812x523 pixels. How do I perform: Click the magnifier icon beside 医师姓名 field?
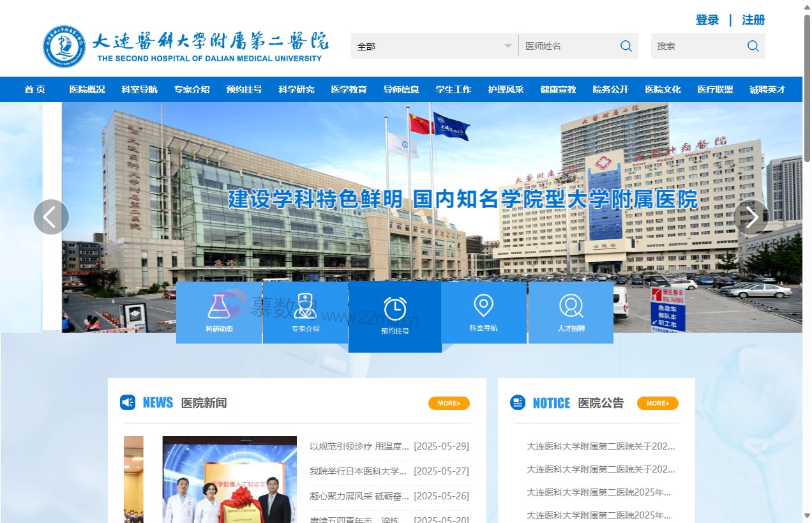pos(626,46)
